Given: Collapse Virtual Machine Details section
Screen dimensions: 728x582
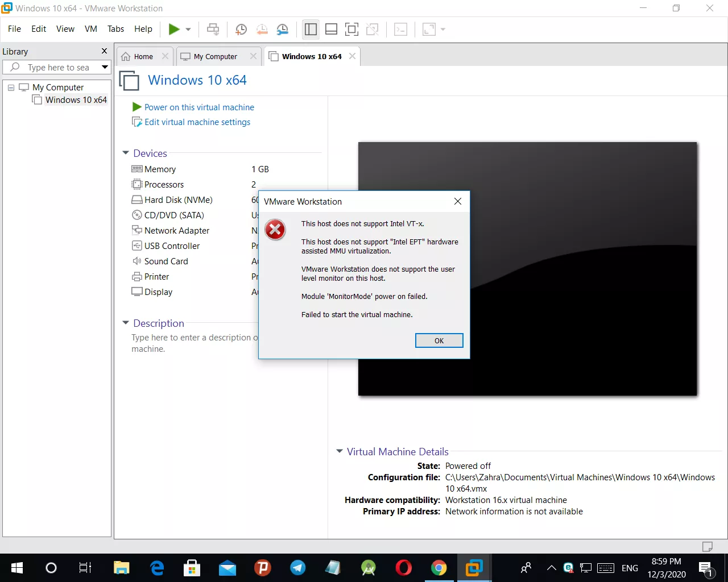Looking at the screenshot, I should tap(340, 451).
